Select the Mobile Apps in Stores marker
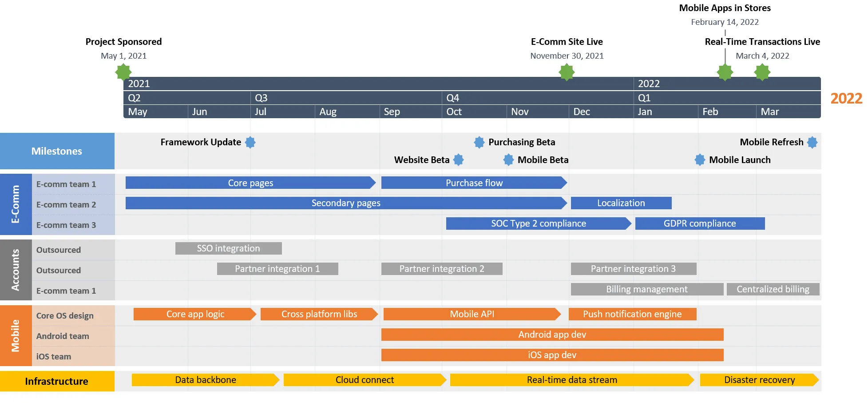This screenshot has width=868, height=403. tap(725, 72)
